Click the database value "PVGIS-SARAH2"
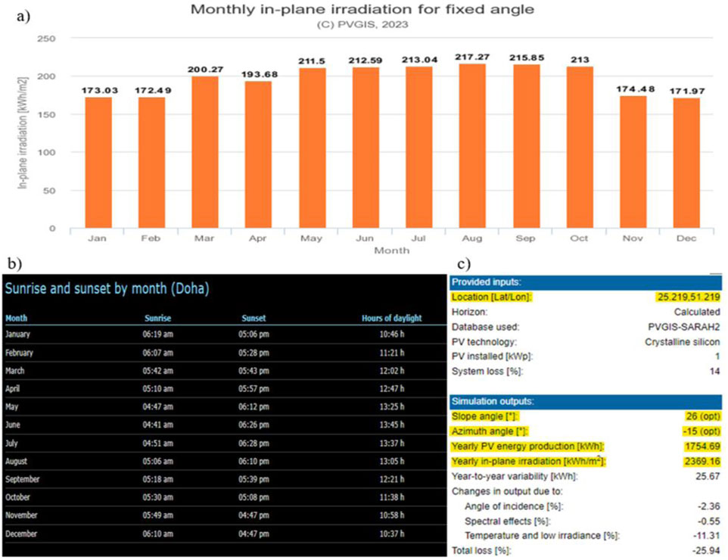This screenshot has width=728, height=560. (x=684, y=327)
